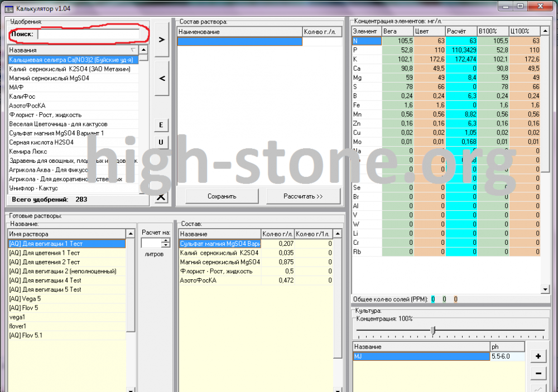The height and width of the screenshot is (392, 558).
Task: Sort by the Названия column header
Action: click(x=73, y=50)
